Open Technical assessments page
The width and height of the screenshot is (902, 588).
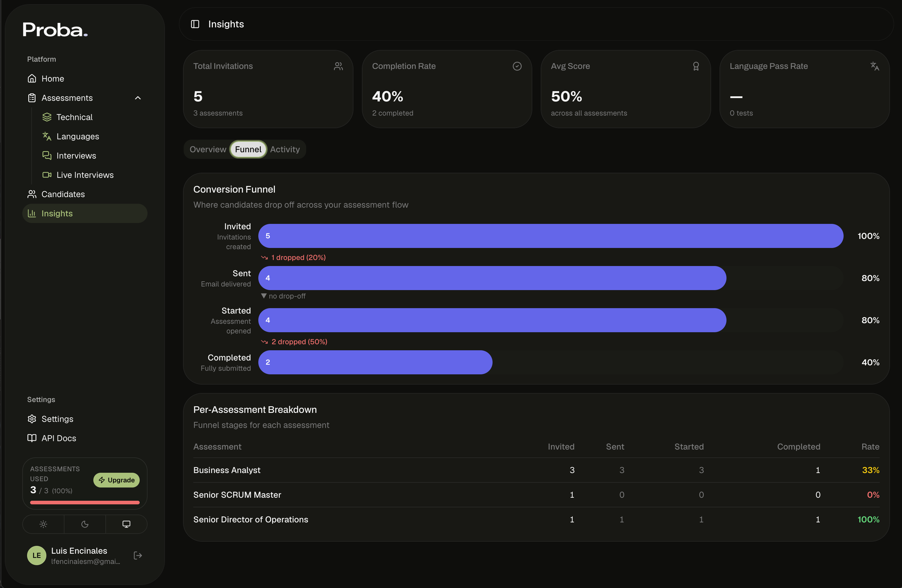point(92,117)
